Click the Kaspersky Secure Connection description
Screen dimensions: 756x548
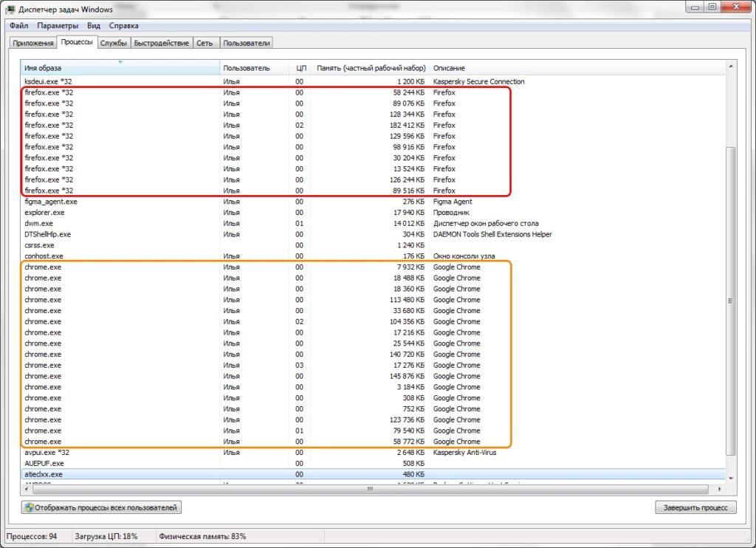[x=478, y=81]
